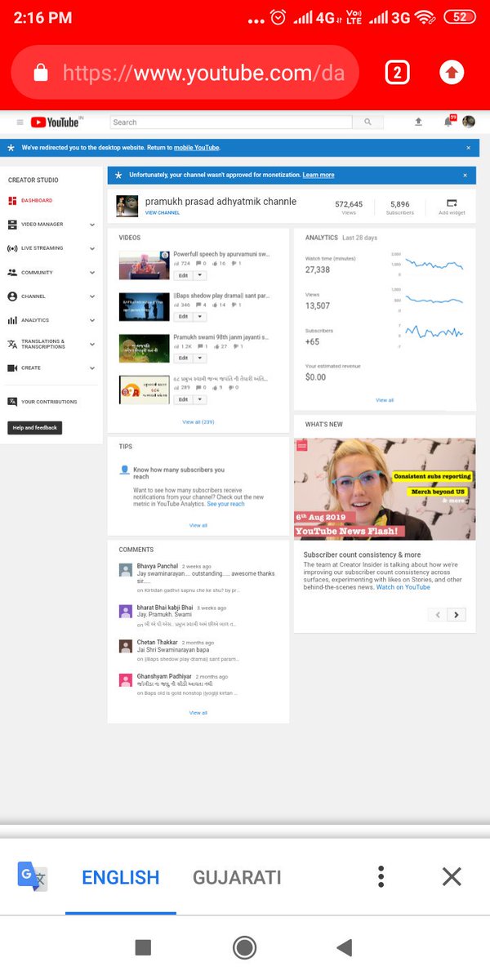Click the mobile YouTube link
Viewport: 490px width, 980px height.
pos(195,148)
